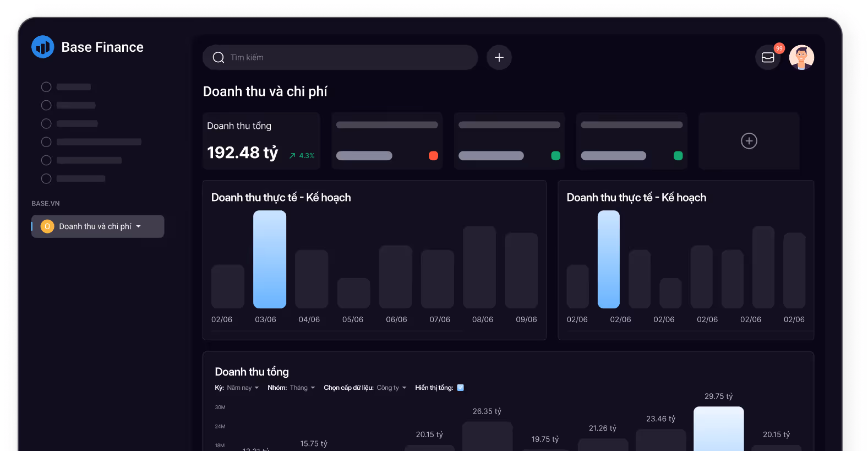Viewport: 868px width, 451px height.
Task: Click the highlighted 29.75 tỷ bar
Action: click(719, 428)
